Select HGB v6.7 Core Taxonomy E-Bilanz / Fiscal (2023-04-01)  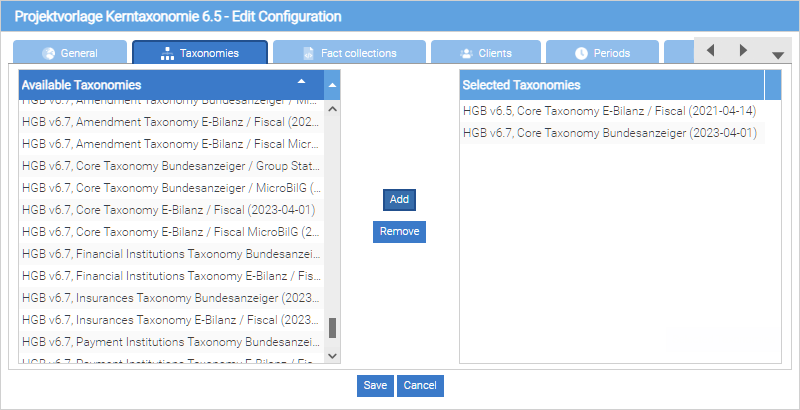coord(169,210)
